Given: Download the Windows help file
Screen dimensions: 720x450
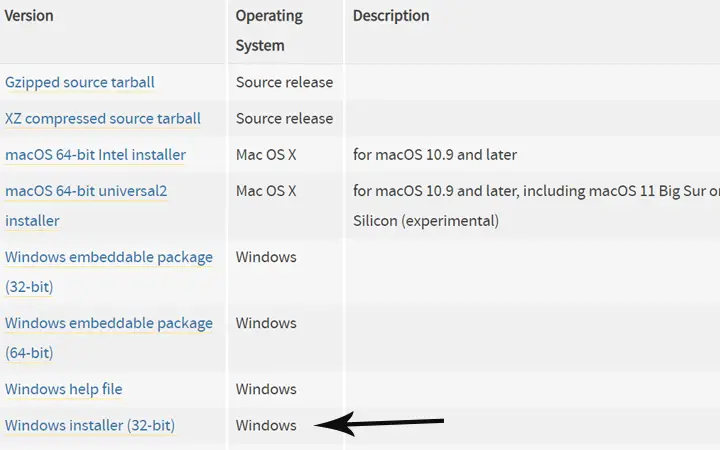Looking at the screenshot, I should point(63,389).
